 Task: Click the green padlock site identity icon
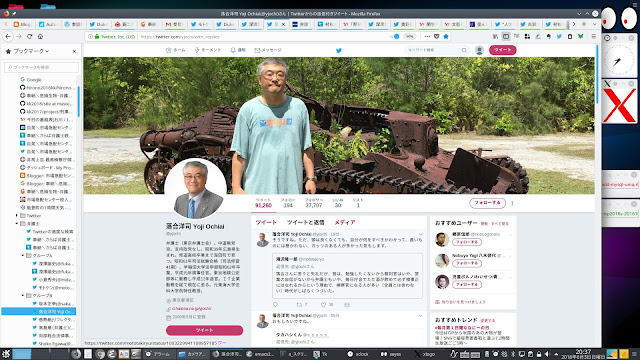[97, 36]
